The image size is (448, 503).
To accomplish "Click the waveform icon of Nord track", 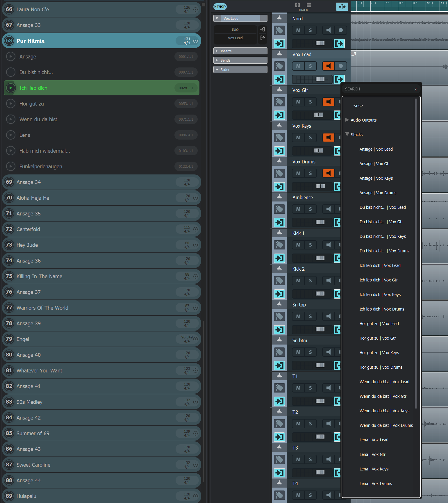I will click(x=279, y=19).
